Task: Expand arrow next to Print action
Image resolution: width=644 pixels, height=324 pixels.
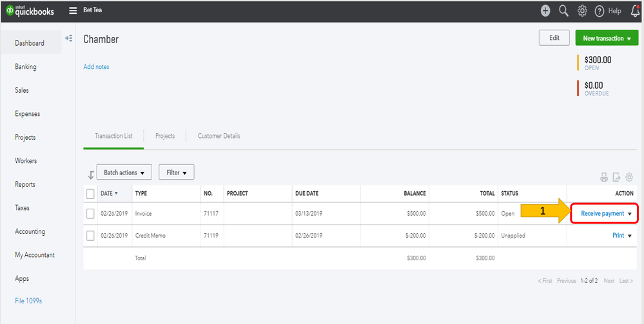Action: (x=630, y=236)
